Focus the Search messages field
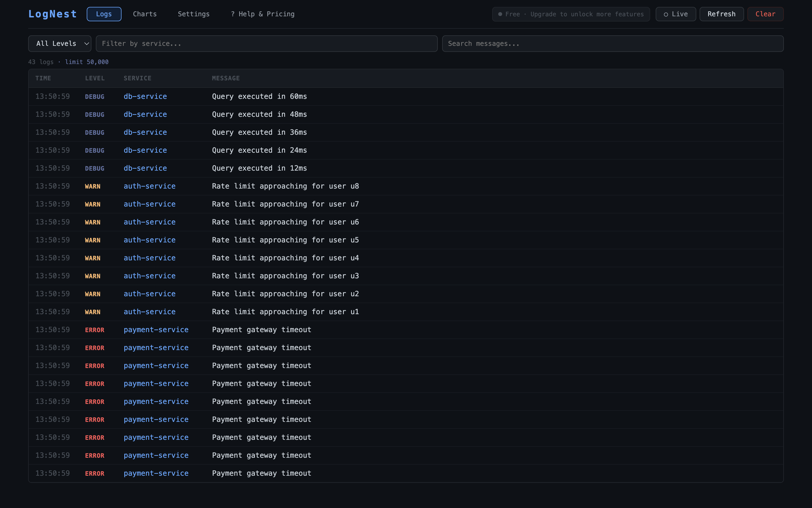812x508 pixels. tap(613, 44)
